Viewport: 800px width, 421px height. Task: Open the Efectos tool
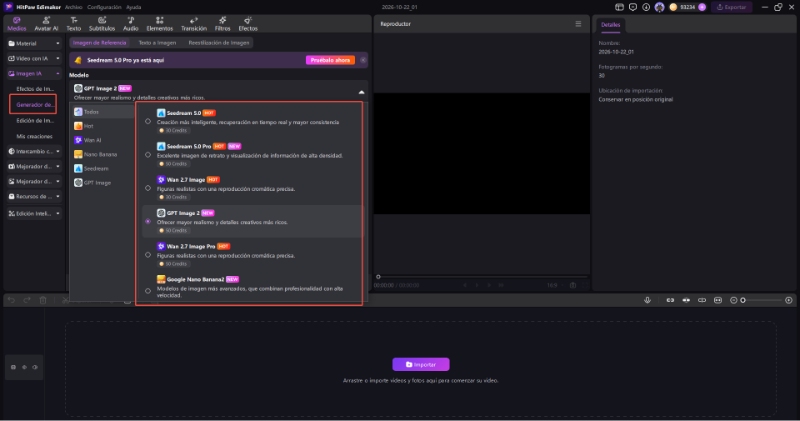pyautogui.click(x=248, y=23)
